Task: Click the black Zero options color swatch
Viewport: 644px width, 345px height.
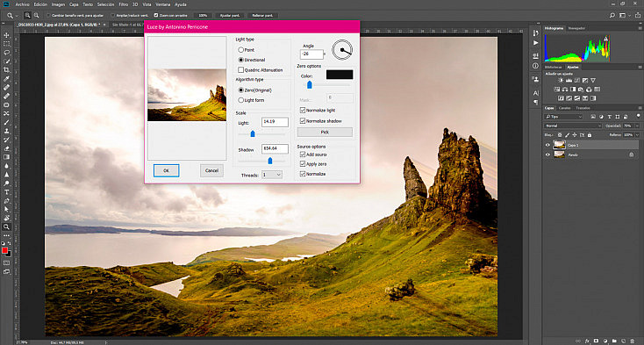Action: (340, 75)
